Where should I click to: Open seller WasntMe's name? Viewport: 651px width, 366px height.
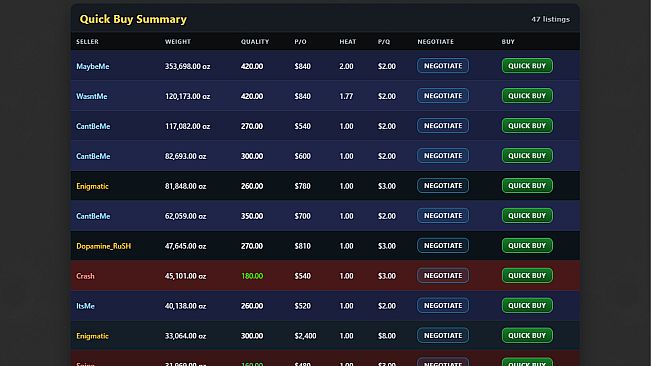coord(92,96)
